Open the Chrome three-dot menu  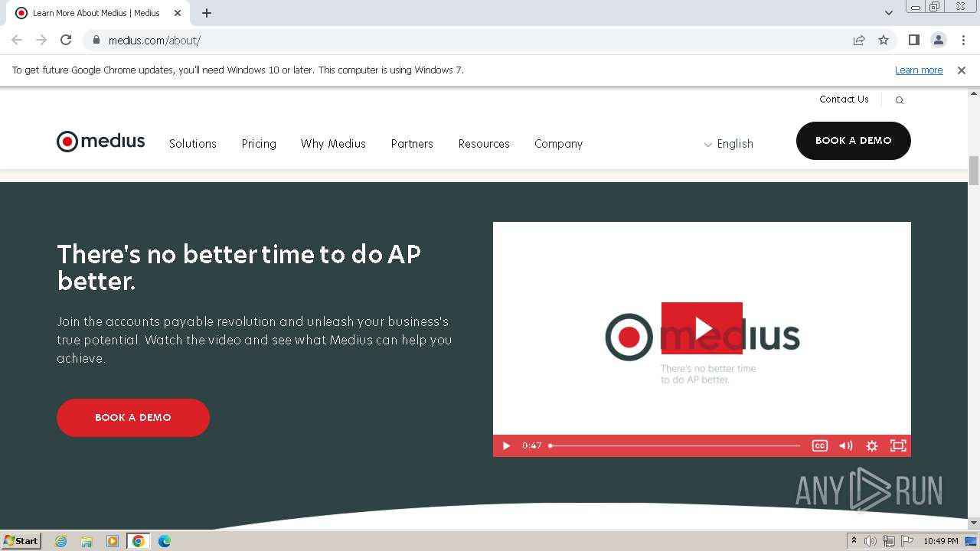click(x=963, y=40)
